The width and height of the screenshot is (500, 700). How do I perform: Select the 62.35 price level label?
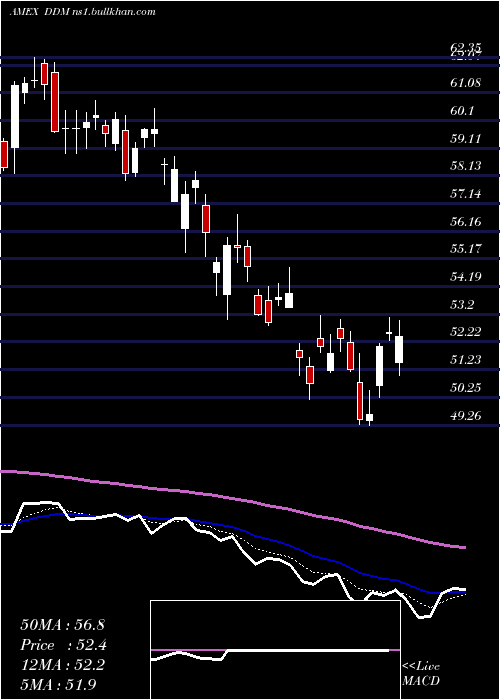[x=466, y=47]
